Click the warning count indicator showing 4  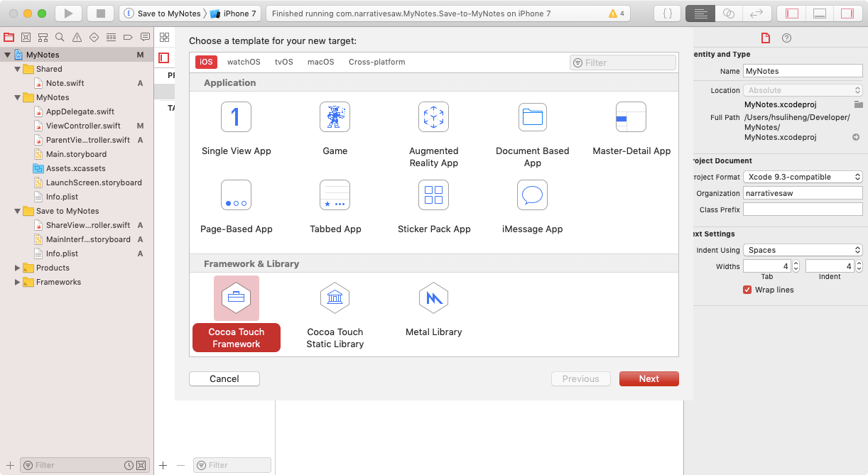click(x=617, y=13)
